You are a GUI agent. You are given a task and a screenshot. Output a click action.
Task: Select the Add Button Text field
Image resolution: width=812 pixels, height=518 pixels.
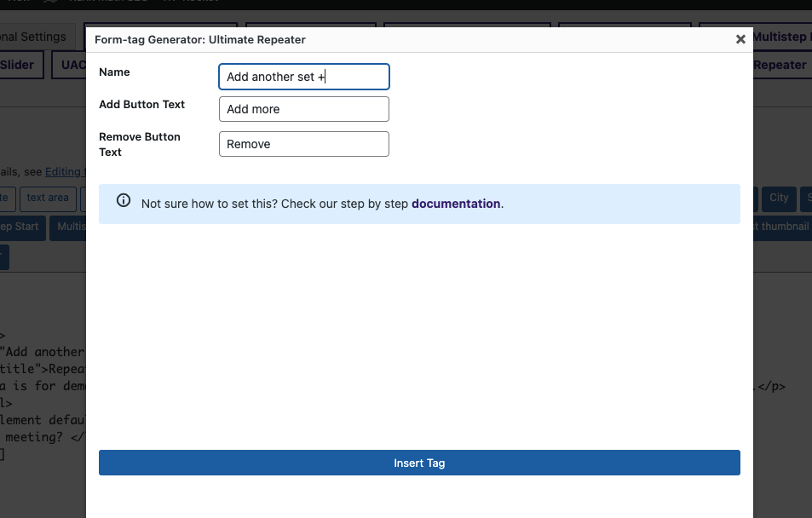click(303, 109)
